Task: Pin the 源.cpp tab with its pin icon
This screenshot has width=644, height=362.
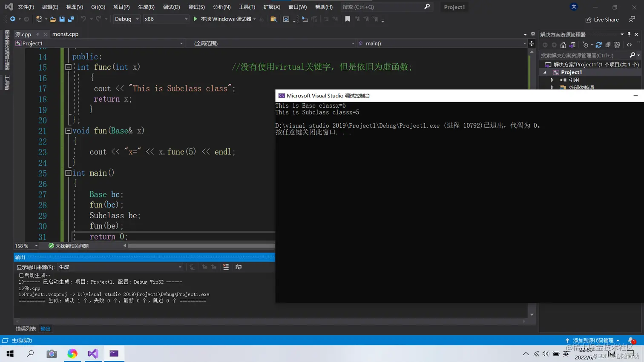Action: coord(38,34)
